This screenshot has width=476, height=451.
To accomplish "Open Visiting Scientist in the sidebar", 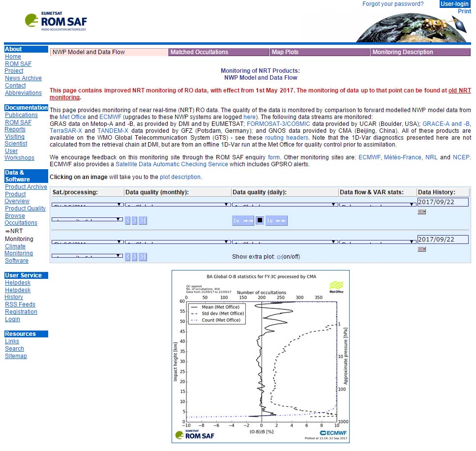I will click(x=16, y=140).
